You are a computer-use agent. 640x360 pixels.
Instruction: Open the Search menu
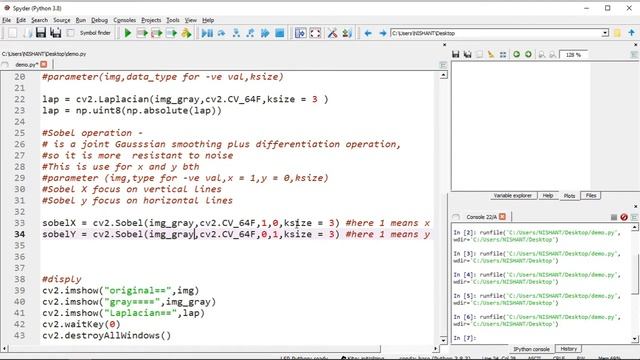pyautogui.click(x=39, y=20)
